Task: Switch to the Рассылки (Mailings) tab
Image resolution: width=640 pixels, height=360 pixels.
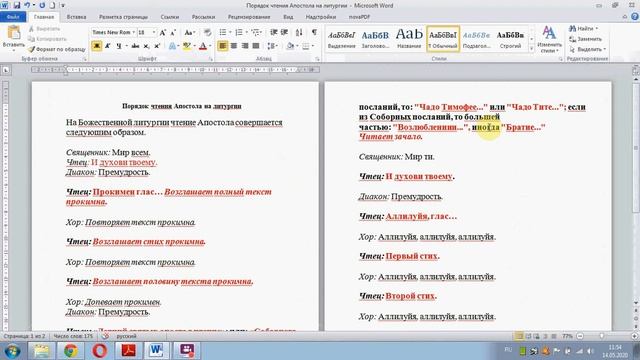Action: pyautogui.click(x=203, y=17)
